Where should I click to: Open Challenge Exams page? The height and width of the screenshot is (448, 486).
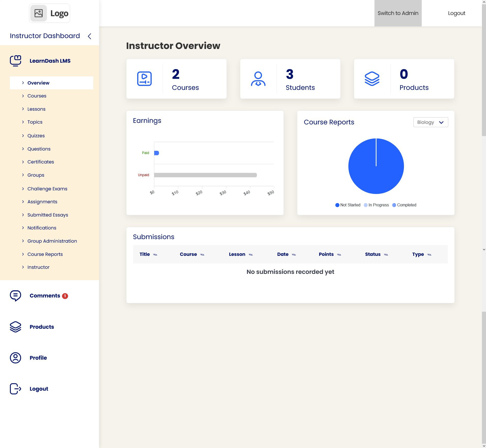tap(47, 189)
